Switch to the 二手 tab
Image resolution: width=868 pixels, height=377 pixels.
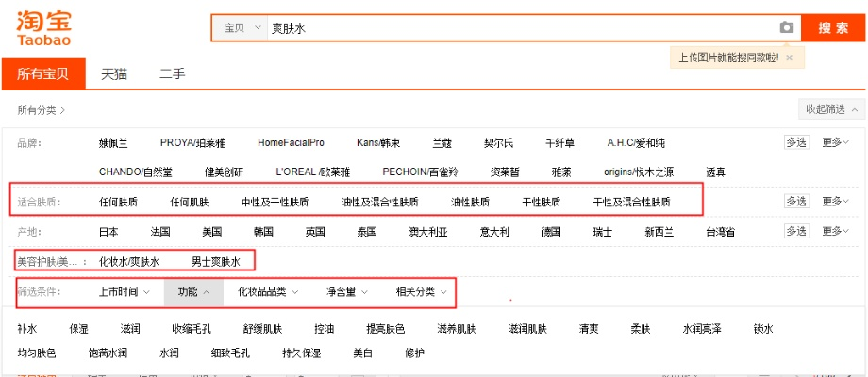click(172, 74)
